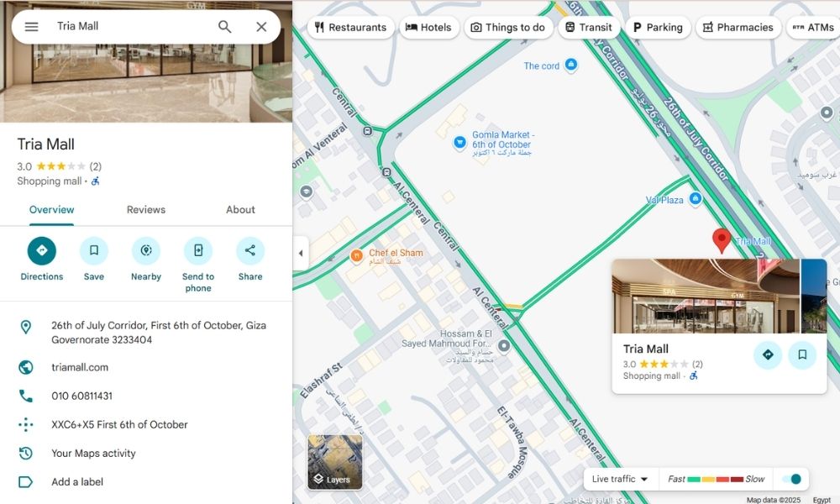840x504 pixels.
Task: Expand the Live traffic dropdown
Action: (x=621, y=479)
